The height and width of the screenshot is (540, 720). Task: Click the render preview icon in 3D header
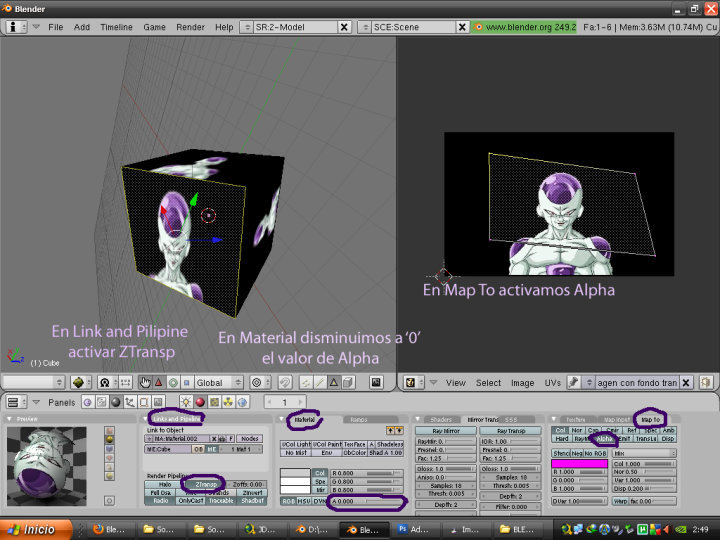click(377, 382)
